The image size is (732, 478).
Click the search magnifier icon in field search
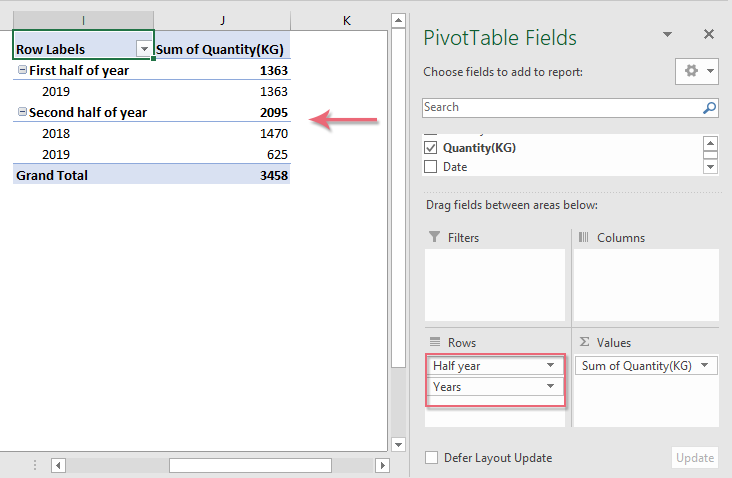click(709, 108)
